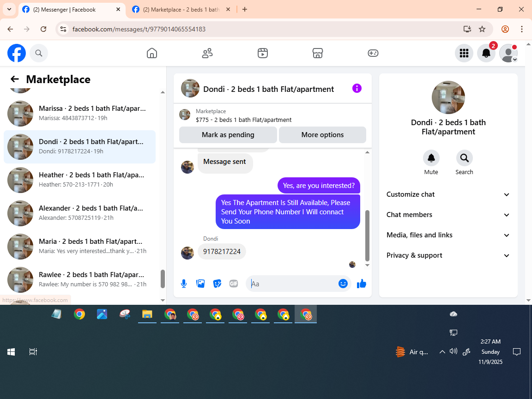Install app icon in address bar
Viewport: 532px width, 399px height.
tap(467, 29)
